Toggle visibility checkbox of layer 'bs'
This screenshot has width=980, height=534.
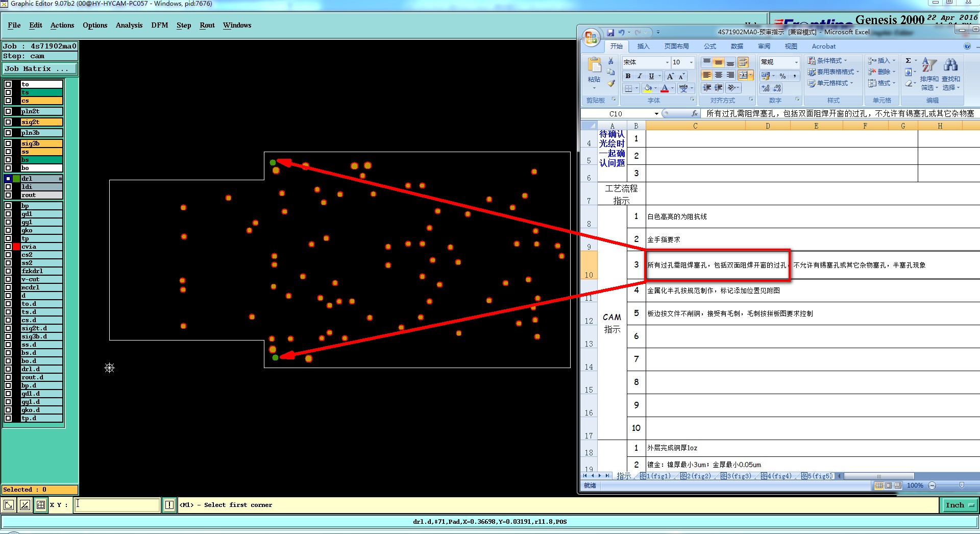coord(8,160)
